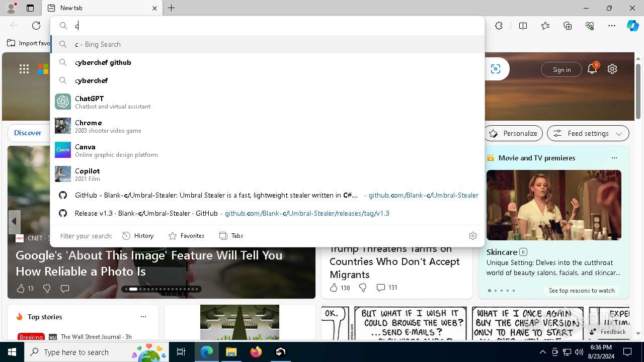Dislike the Google About This Image story
Image resolution: width=644 pixels, height=362 pixels.
point(47,289)
